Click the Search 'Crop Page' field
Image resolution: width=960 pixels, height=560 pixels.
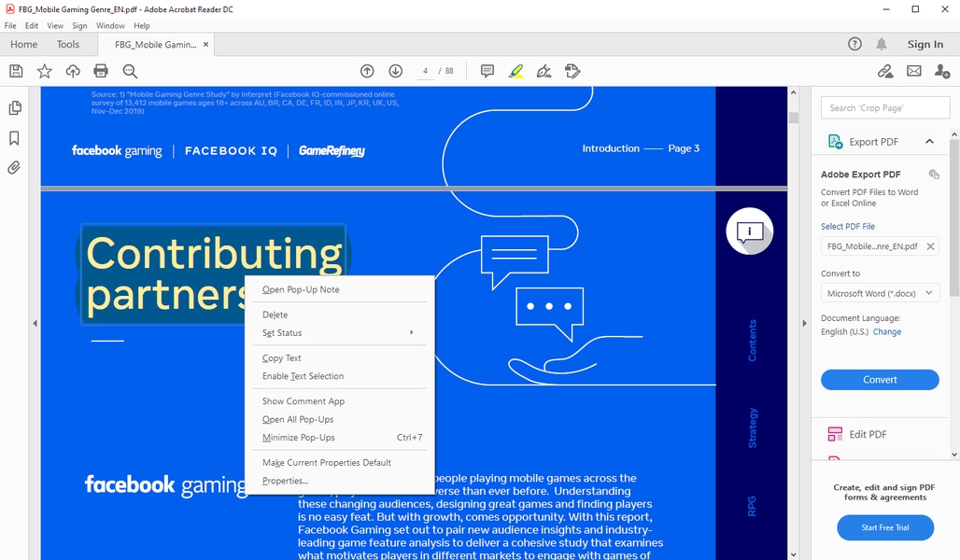click(x=885, y=108)
